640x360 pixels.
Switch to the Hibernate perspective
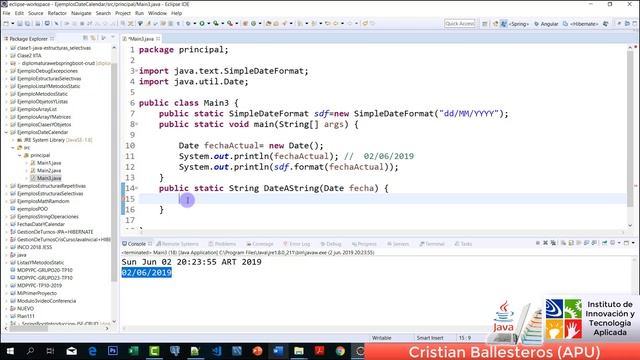click(580, 24)
